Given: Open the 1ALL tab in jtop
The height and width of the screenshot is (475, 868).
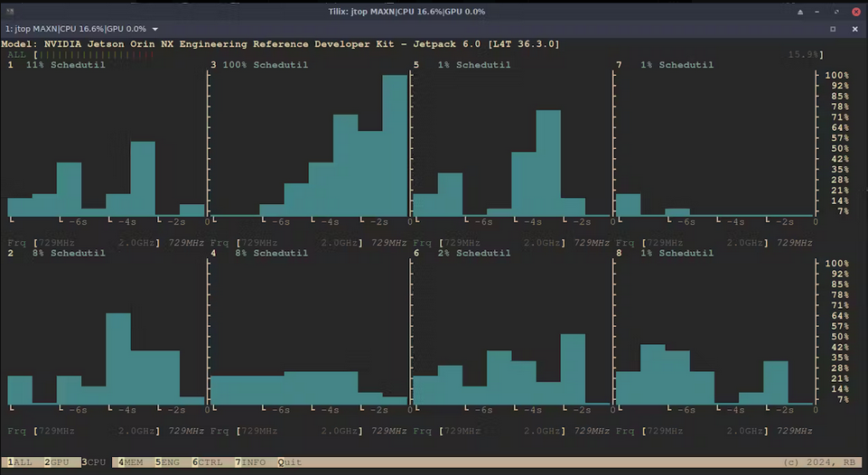Looking at the screenshot, I should (x=20, y=462).
